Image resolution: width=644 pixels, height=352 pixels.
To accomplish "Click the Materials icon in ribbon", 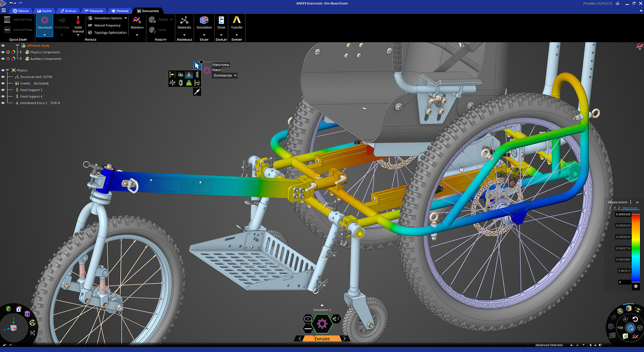I will [x=184, y=21].
